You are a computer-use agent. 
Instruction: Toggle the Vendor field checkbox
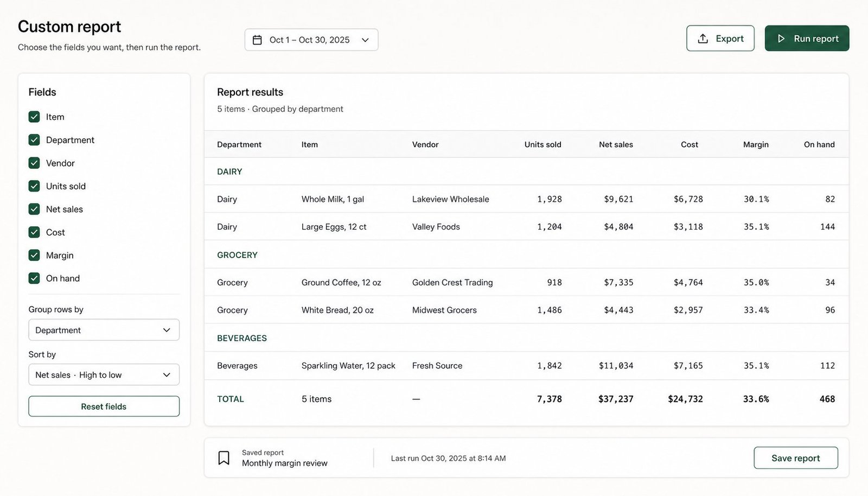(34, 163)
